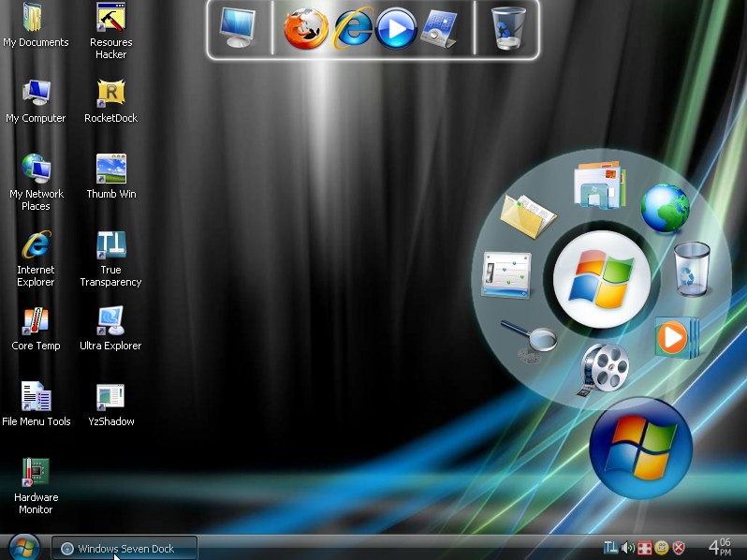This screenshot has height=560, width=747.
Task: Click the Internet Explorer dock icon
Action: pos(353,28)
